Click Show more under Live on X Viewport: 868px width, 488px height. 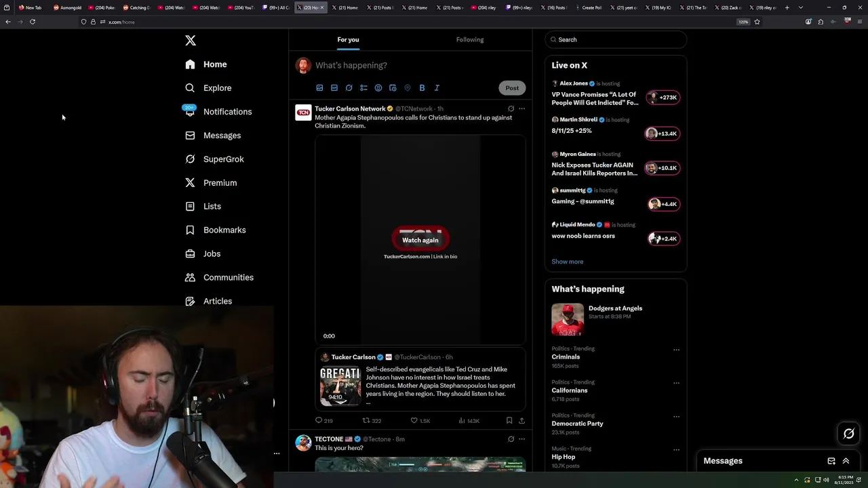[x=568, y=262]
